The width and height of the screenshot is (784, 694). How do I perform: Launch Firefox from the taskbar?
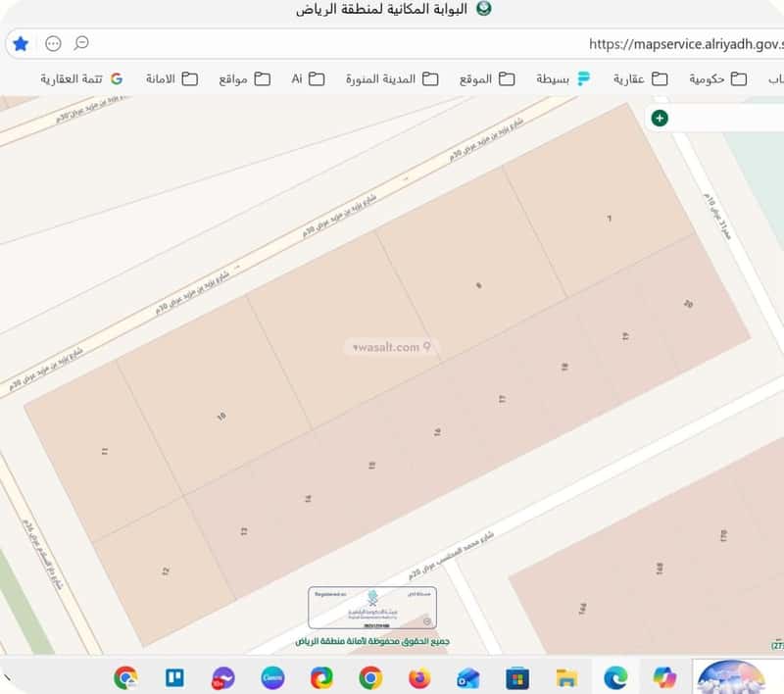click(419, 678)
